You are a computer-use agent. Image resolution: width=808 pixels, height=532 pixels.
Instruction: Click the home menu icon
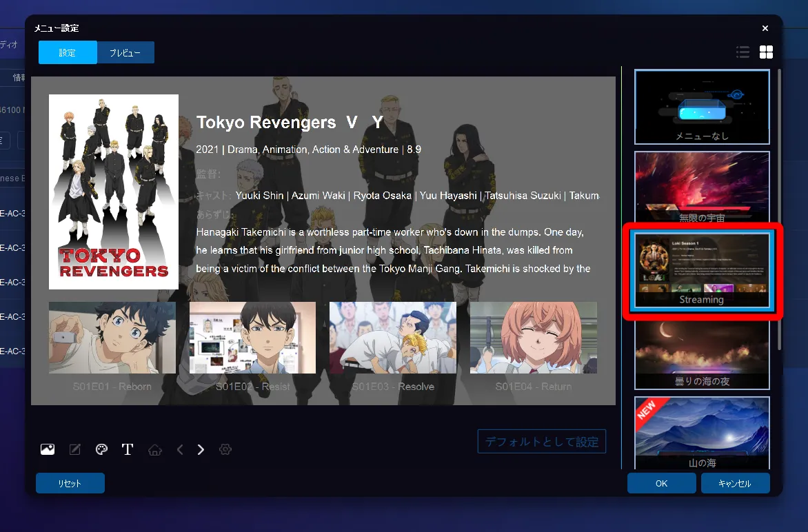point(155,449)
